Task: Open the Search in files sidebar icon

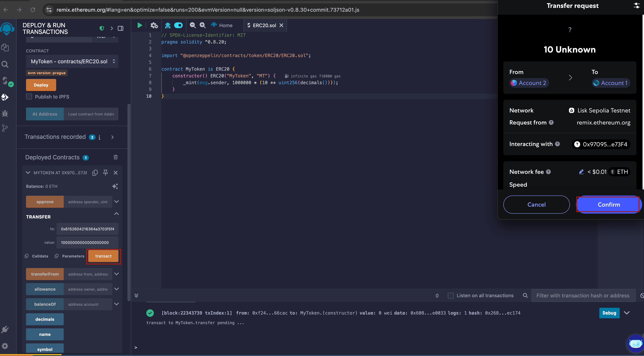Action: 5,64
